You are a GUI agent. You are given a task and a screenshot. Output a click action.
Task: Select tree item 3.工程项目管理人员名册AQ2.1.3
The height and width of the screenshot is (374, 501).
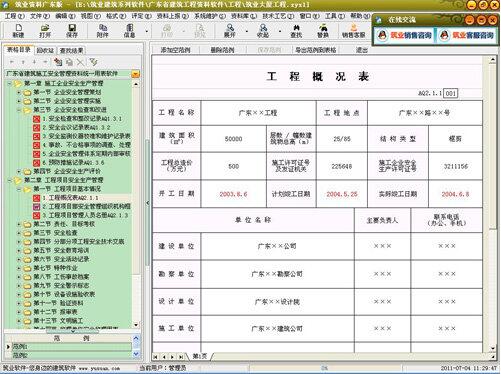point(85,215)
